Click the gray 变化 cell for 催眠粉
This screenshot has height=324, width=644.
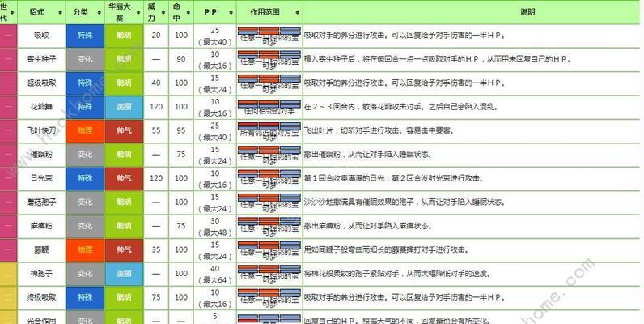(x=84, y=152)
